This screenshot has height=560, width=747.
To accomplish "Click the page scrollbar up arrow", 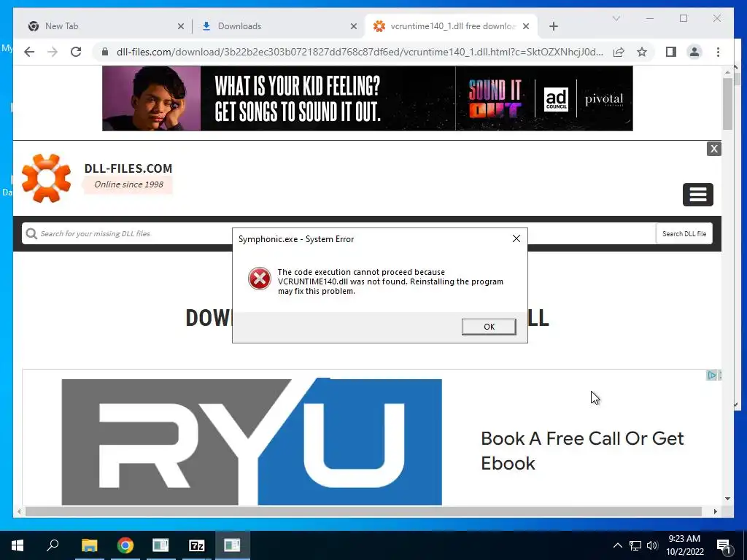I will coord(727,72).
